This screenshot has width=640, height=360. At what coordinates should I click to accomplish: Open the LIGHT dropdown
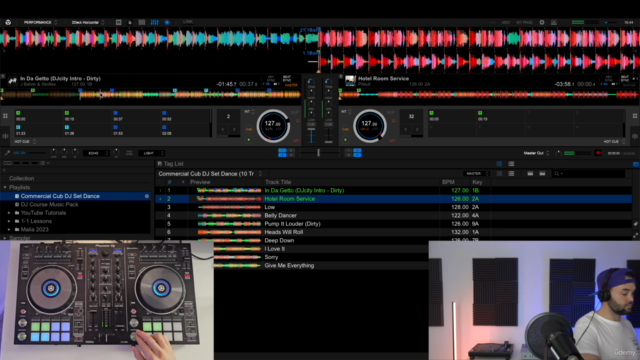(151, 153)
